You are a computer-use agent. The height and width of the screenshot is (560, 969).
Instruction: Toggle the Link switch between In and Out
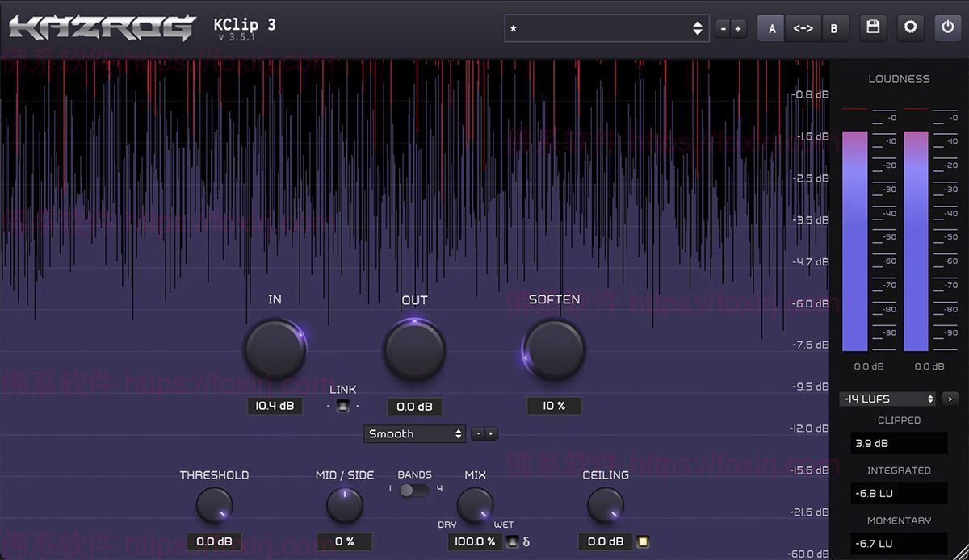(x=342, y=405)
